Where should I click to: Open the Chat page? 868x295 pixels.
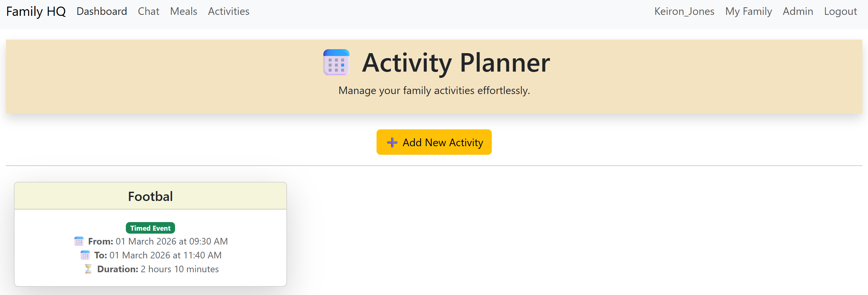pos(148,11)
